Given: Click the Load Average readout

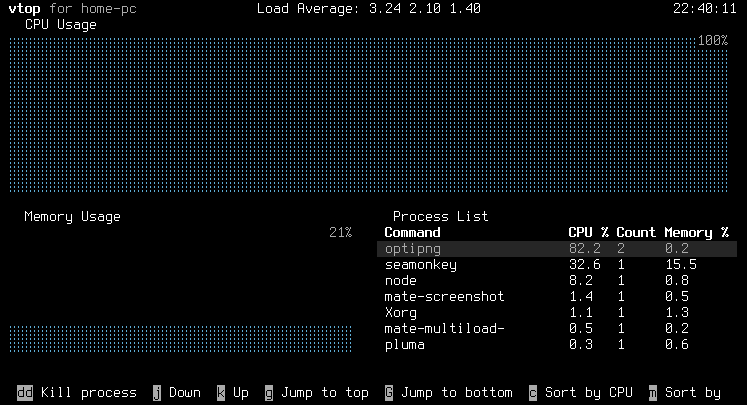Looking at the screenshot, I should (369, 9).
